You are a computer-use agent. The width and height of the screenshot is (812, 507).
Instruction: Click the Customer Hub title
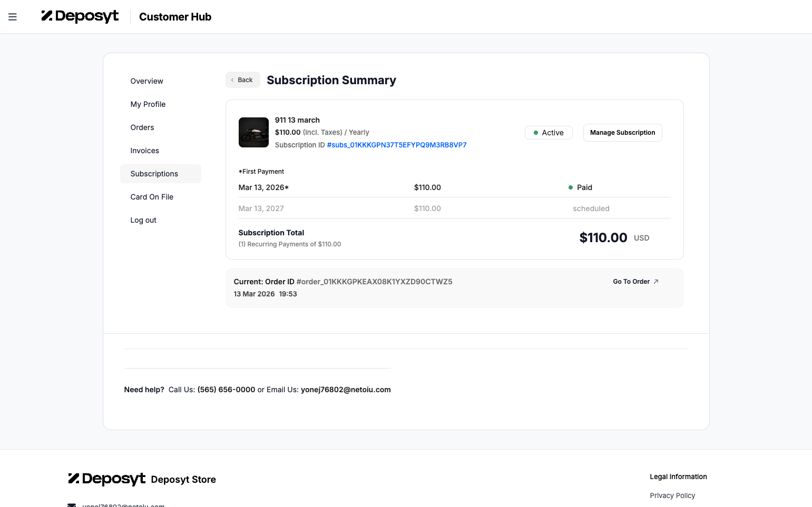175,17
